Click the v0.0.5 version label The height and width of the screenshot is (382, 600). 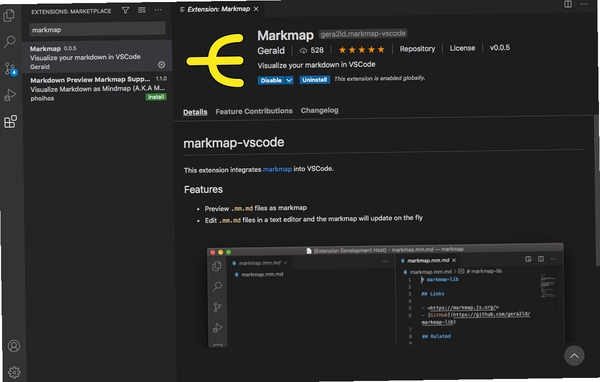coord(500,48)
